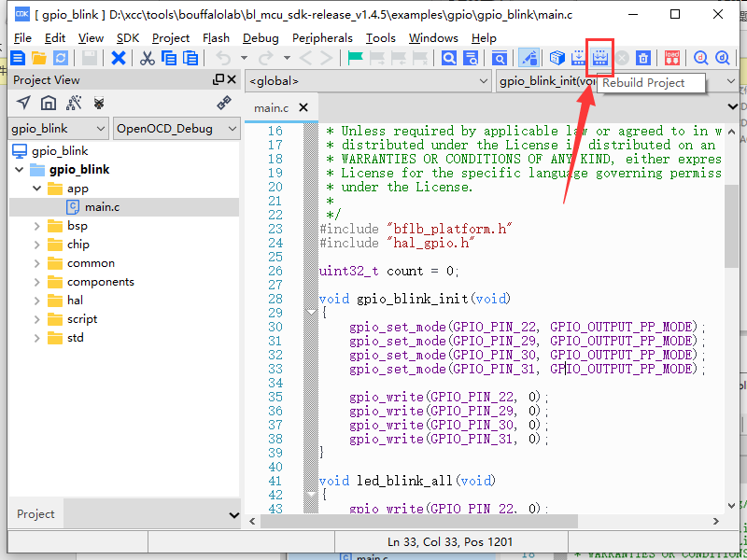The width and height of the screenshot is (747, 560).
Task: Click the blue Debug magnifier icon
Action: [723, 58]
